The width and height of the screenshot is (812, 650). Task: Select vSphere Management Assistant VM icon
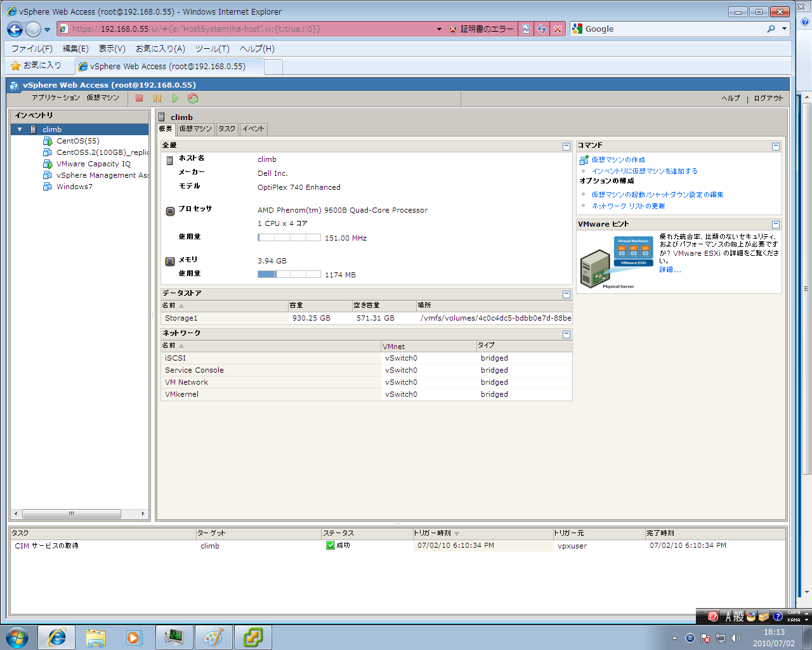[x=48, y=175]
